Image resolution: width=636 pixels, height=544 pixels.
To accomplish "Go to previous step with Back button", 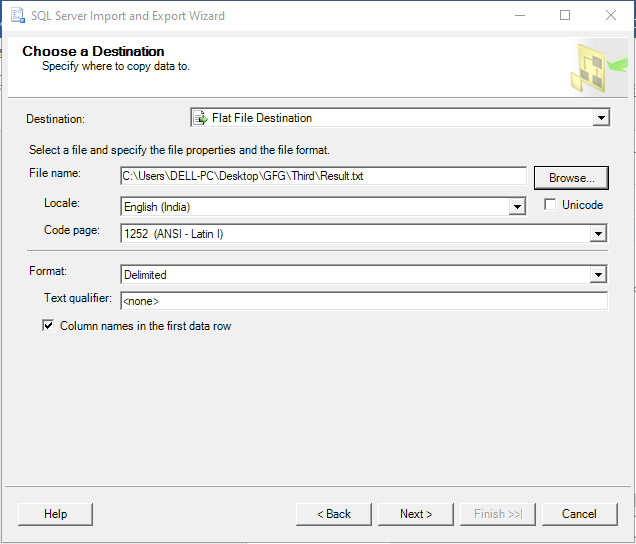I will pos(333,514).
